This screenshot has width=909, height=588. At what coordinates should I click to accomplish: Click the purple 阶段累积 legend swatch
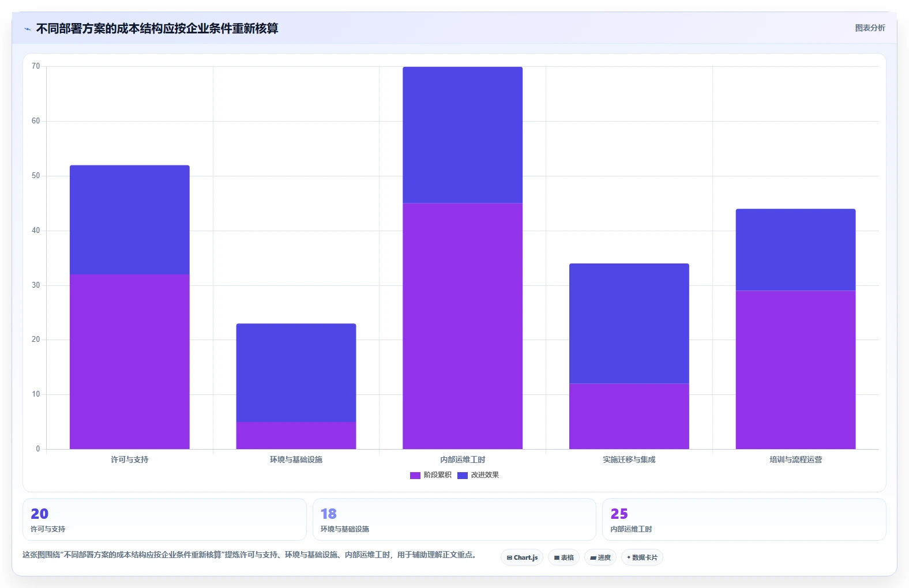coord(415,476)
